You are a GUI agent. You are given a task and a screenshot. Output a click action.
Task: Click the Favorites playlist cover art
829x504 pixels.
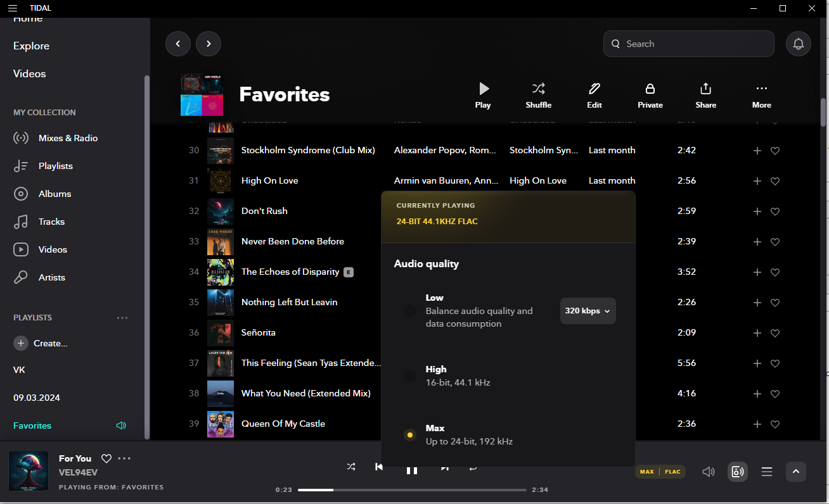click(202, 94)
